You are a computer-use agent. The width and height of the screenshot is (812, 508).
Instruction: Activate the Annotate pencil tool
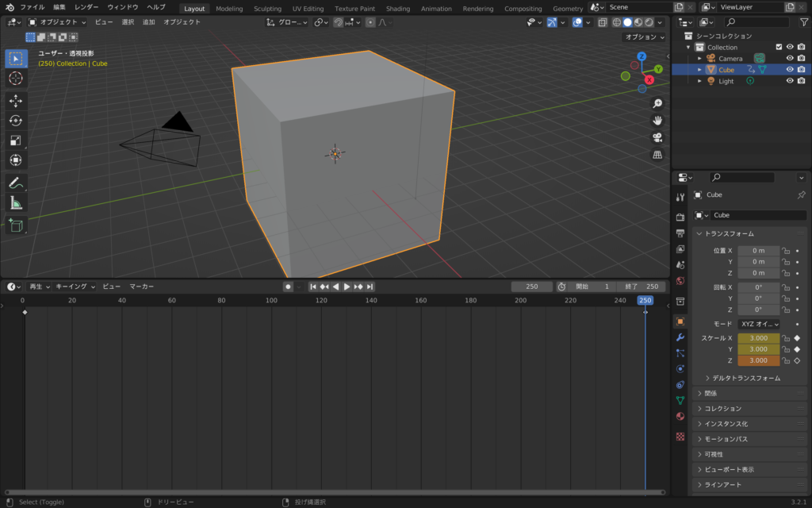[16, 183]
